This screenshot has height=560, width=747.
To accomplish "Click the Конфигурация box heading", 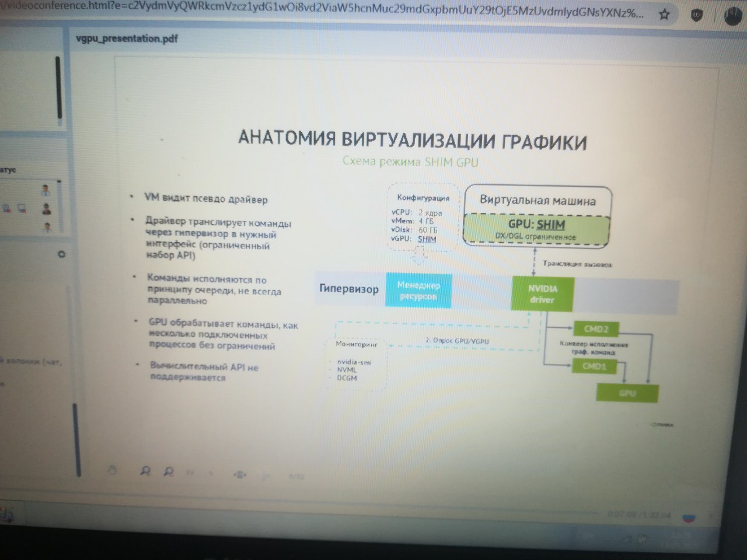I will coord(423,198).
